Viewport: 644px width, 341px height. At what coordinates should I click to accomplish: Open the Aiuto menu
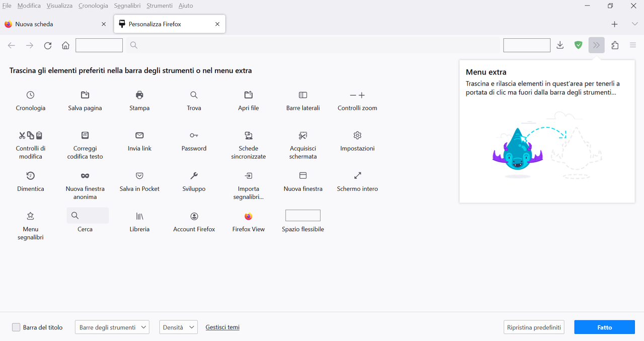[185, 6]
